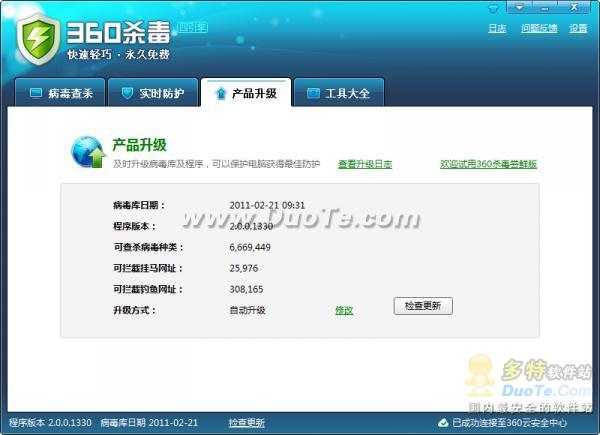The image size is (600, 435).
Task: Click the 自动升级 mode text
Action: click(248, 310)
